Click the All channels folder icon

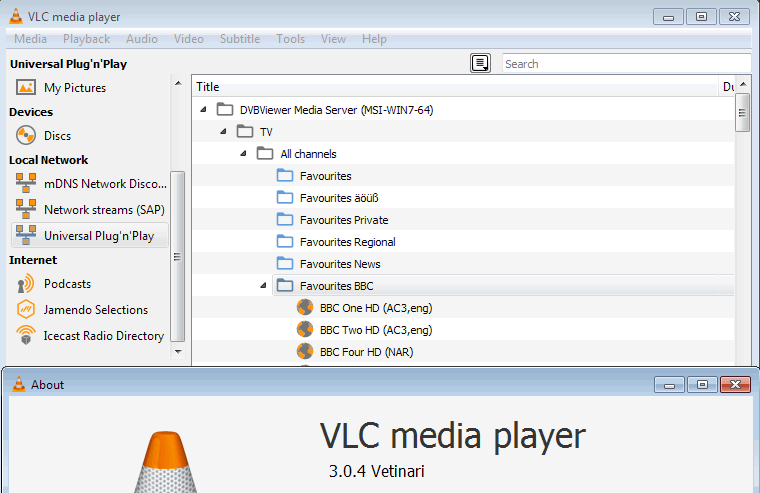265,154
